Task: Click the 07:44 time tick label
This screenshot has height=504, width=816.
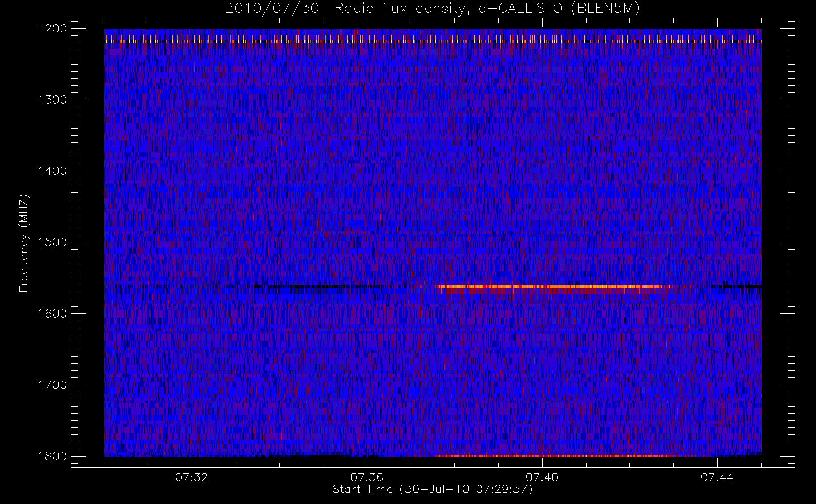Action: tap(717, 477)
